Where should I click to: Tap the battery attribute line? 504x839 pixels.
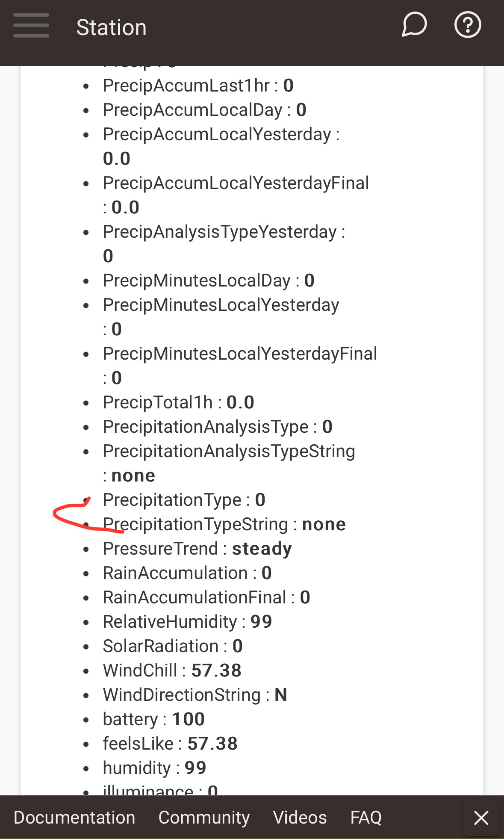tap(153, 719)
